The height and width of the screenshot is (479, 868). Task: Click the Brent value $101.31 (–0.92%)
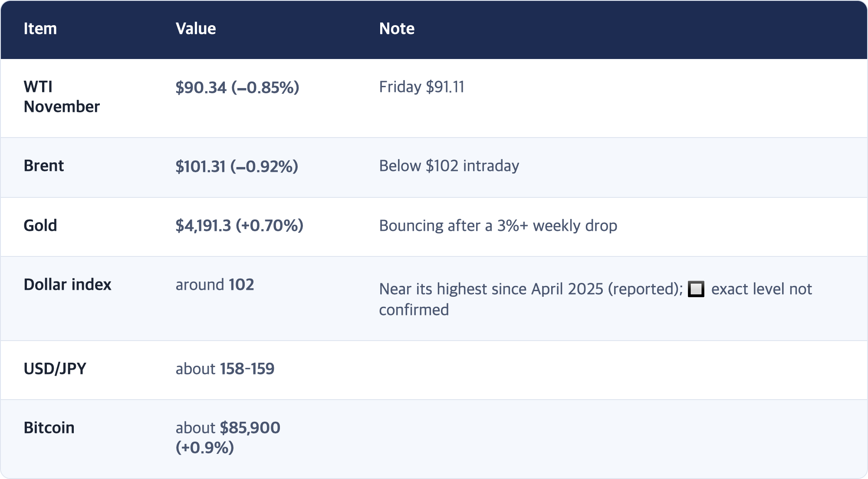(x=237, y=166)
